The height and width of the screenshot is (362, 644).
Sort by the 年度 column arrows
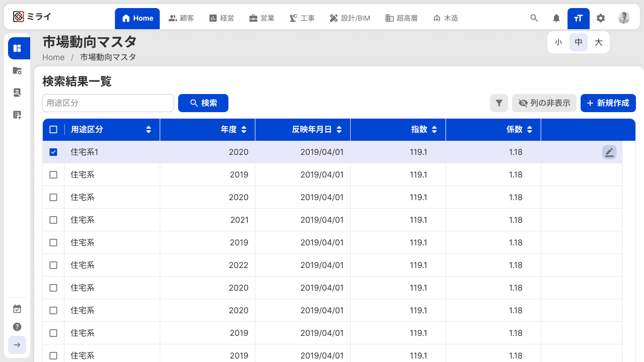click(x=244, y=130)
